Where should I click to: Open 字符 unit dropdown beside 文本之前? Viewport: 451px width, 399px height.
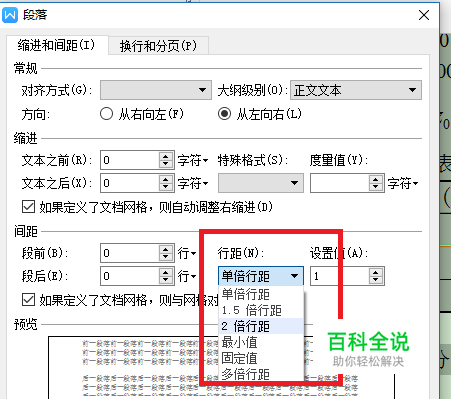pos(193,161)
